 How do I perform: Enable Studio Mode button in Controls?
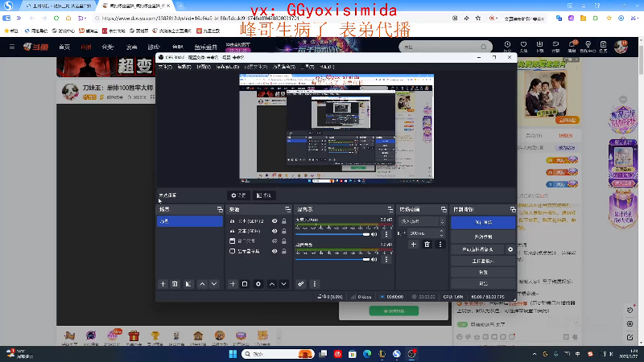pos(483,261)
